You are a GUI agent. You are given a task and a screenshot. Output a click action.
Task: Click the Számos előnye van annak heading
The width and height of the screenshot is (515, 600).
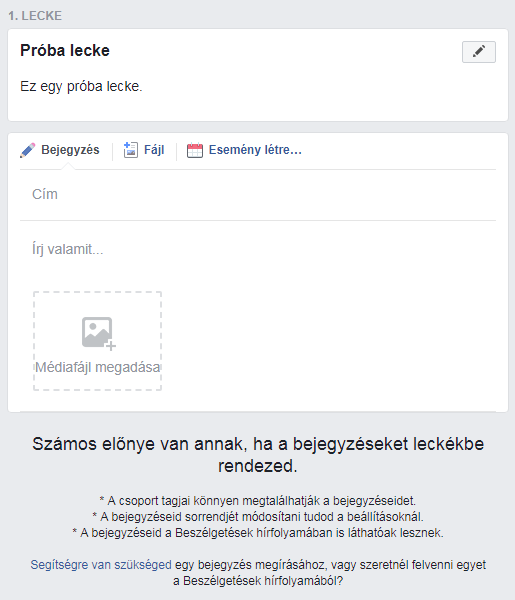click(258, 455)
